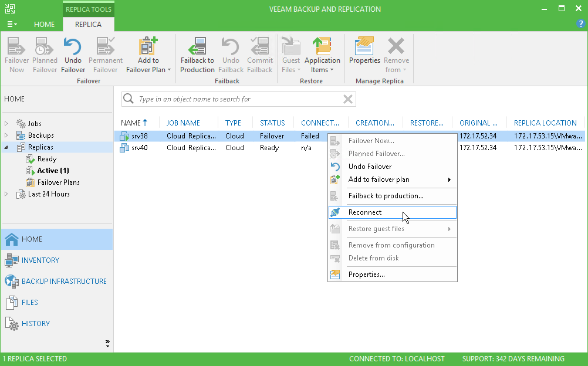Click Delete from disk menu entry
The width and height of the screenshot is (588, 366).
click(x=393, y=258)
